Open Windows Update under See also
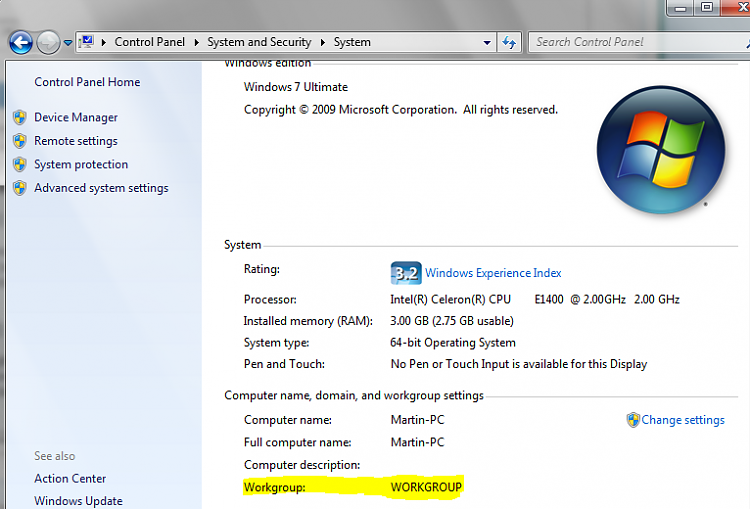Screen dimensions: 750x509 point(78,501)
